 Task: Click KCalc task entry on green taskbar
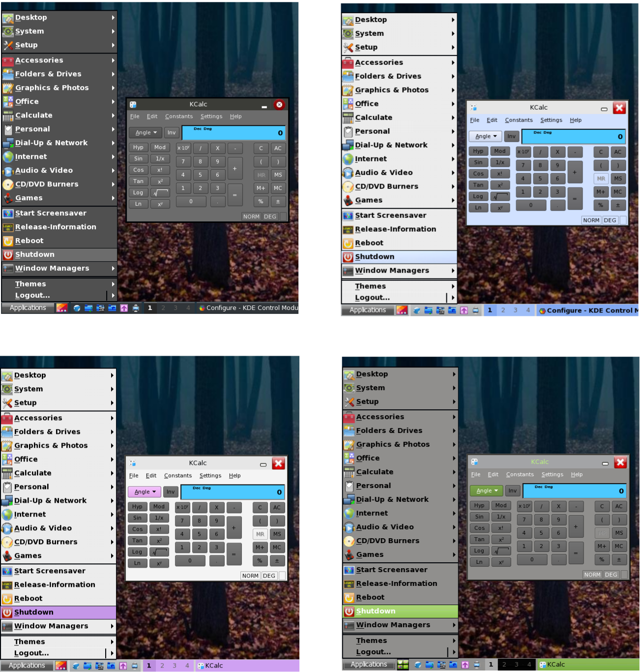[x=588, y=665]
